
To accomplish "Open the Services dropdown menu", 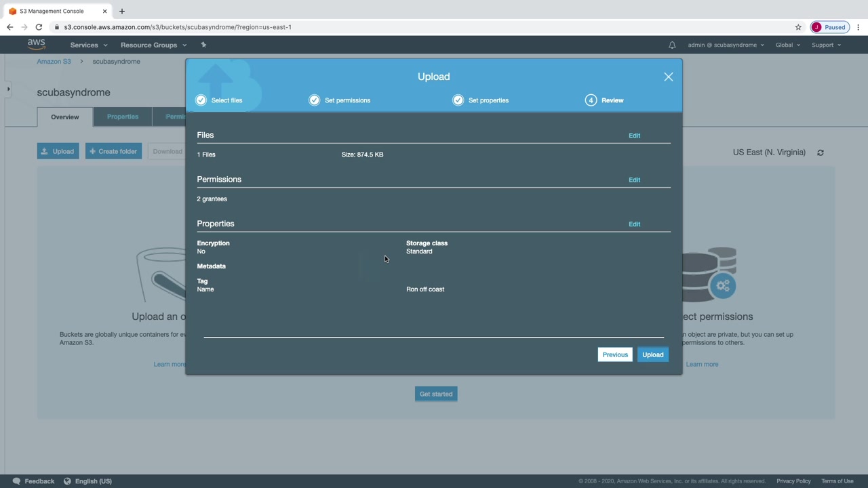I will 89,45.
